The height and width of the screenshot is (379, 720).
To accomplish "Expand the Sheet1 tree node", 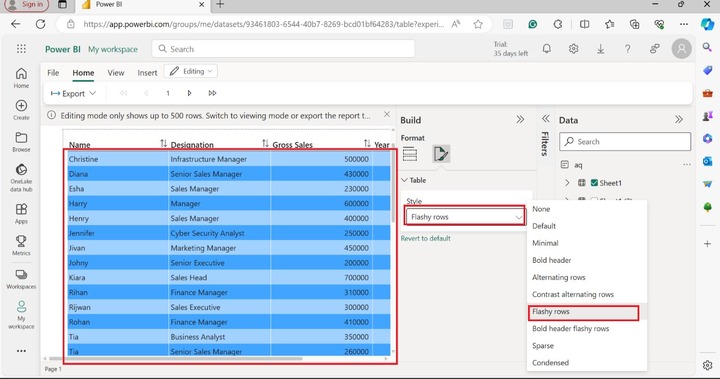I will point(567,183).
